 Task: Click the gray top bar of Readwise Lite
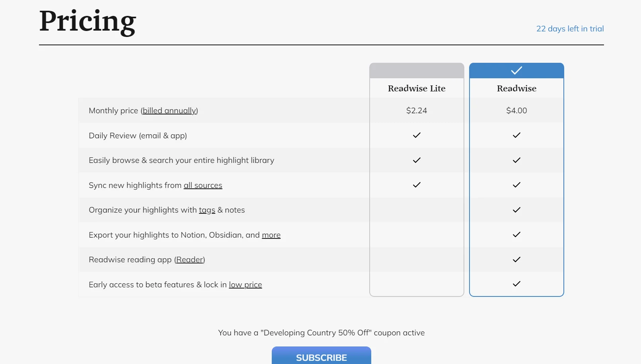point(417,70)
